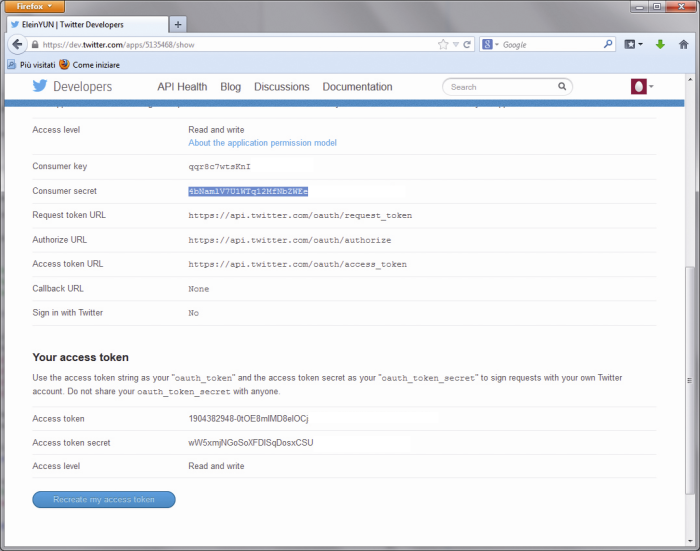This screenshot has width=700, height=551.
Task: Open About the application permission model link
Action: (262, 143)
